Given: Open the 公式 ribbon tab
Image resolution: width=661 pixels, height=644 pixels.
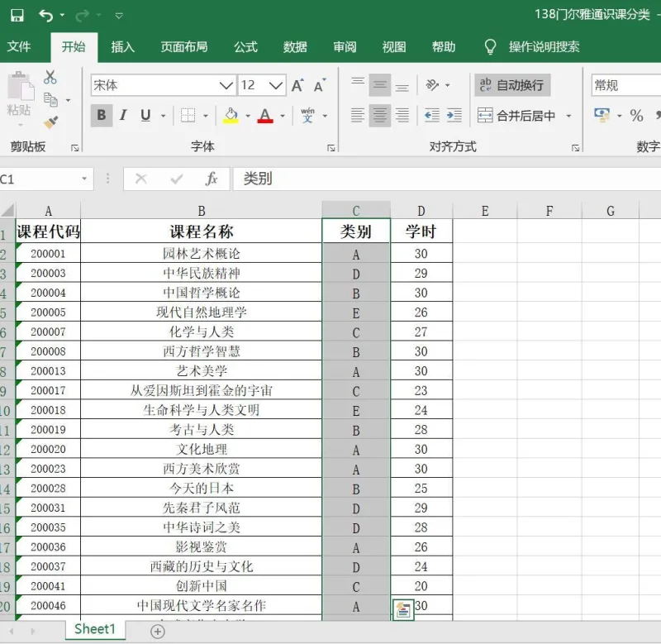Looking at the screenshot, I should coord(245,46).
